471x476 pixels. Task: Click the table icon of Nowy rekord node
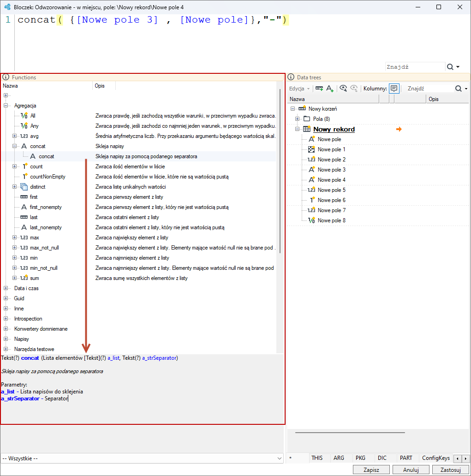pyautogui.click(x=307, y=129)
